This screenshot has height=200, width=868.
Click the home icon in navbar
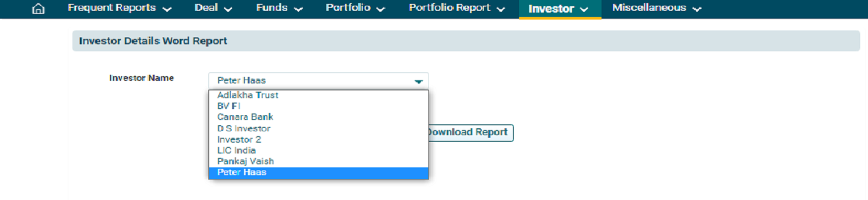[38, 9]
